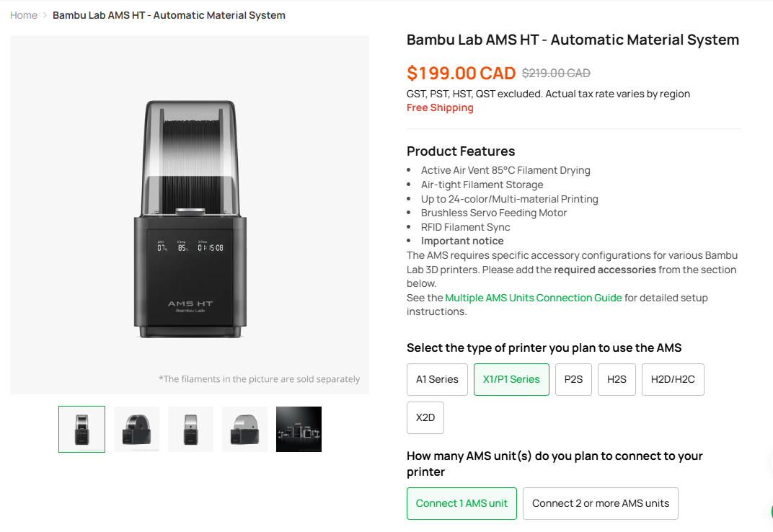Screen dimensions: 773x532
Task: Click the bold product name in breadcrumb
Action: tap(169, 15)
